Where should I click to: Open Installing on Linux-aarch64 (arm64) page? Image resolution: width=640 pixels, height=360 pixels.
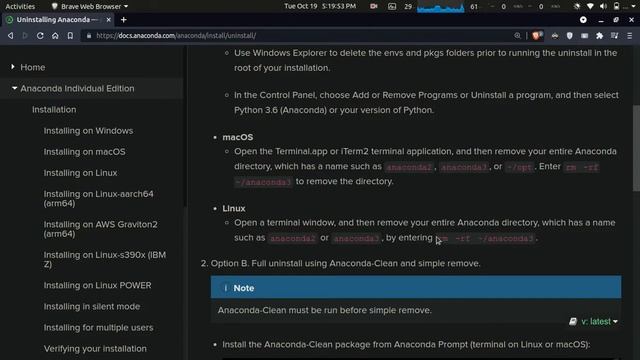98,198
